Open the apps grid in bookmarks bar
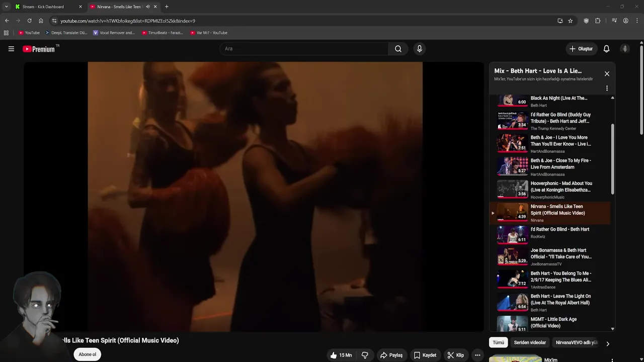This screenshot has height=362, width=644. [x=6, y=33]
